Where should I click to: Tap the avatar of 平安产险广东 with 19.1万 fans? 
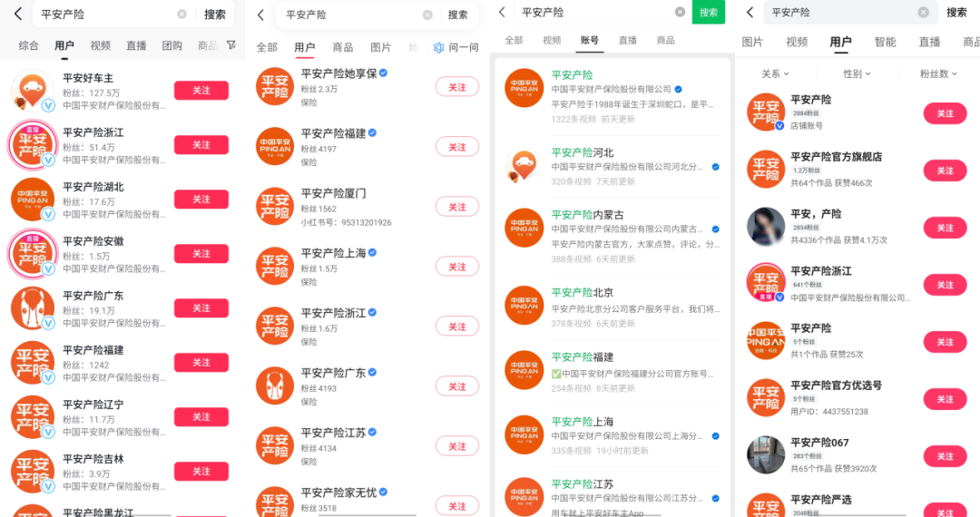click(33, 308)
